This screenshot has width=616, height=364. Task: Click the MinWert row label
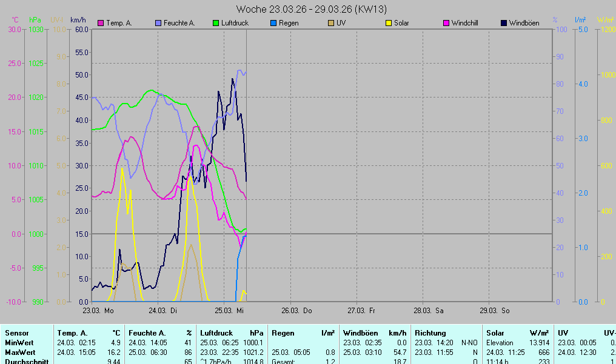pyautogui.click(x=19, y=343)
